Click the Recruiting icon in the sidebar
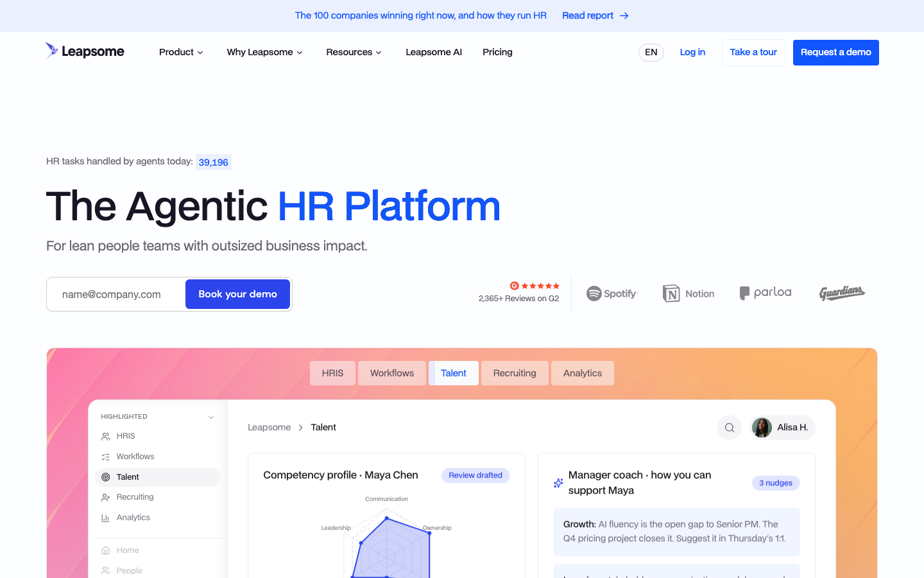Image resolution: width=924 pixels, height=578 pixels. point(106,497)
